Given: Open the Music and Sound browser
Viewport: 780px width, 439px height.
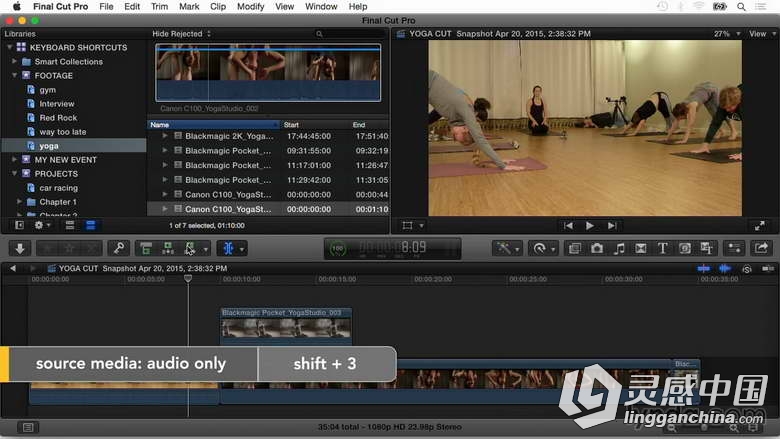Looking at the screenshot, I should click(x=619, y=248).
